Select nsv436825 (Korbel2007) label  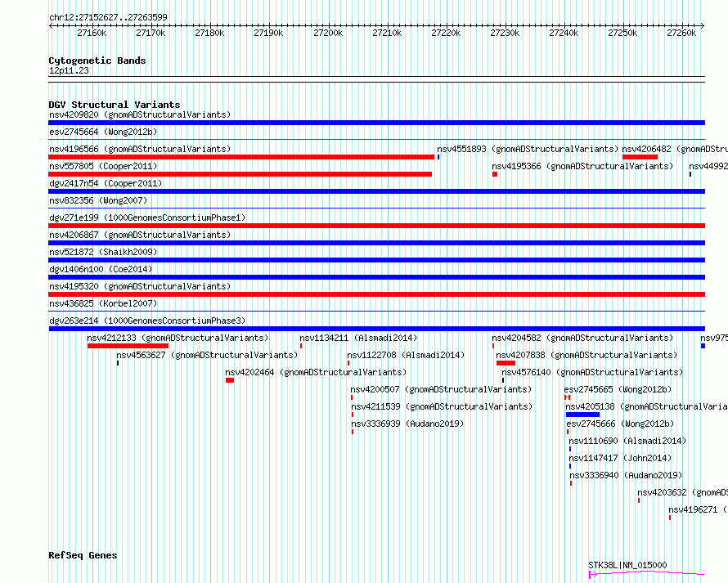coord(103,303)
